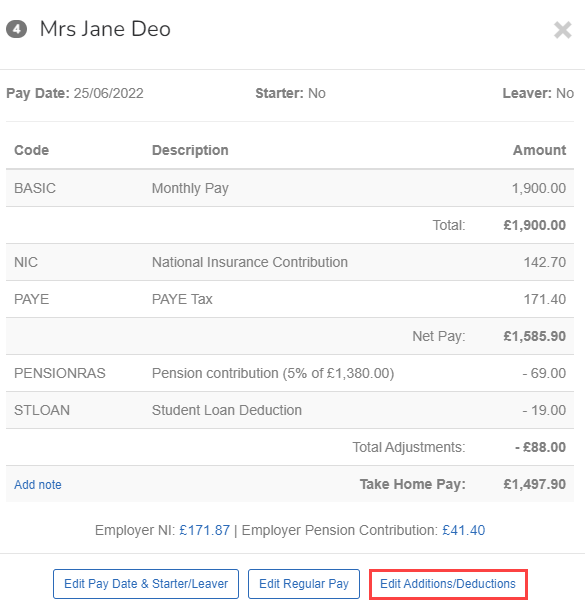Click the £1,900.00 total value

[x=535, y=225]
